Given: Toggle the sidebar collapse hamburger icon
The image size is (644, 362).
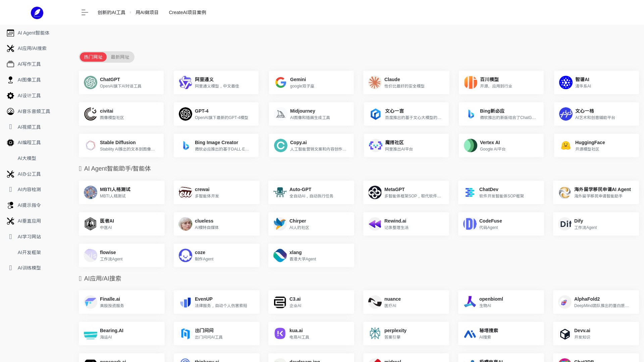Looking at the screenshot, I should coord(85,12).
